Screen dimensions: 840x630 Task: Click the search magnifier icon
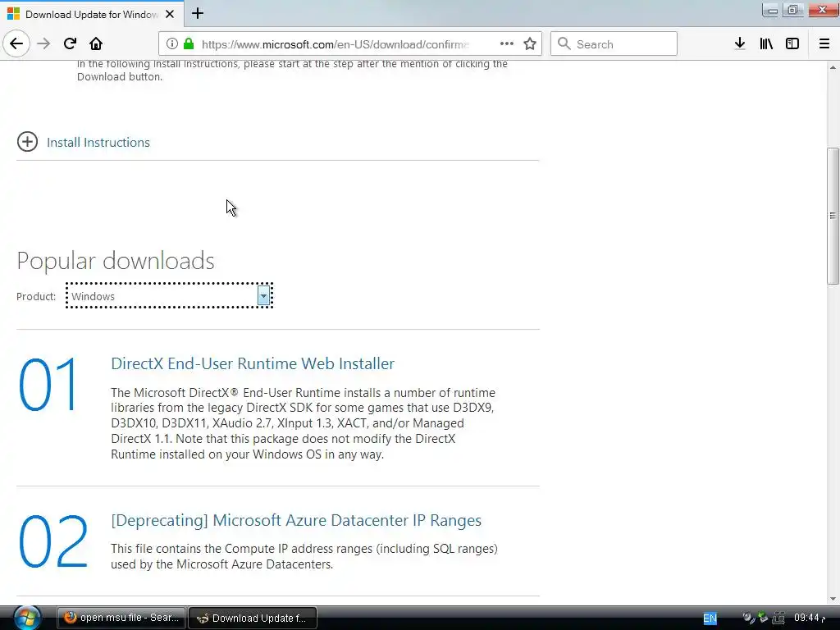[x=564, y=44]
